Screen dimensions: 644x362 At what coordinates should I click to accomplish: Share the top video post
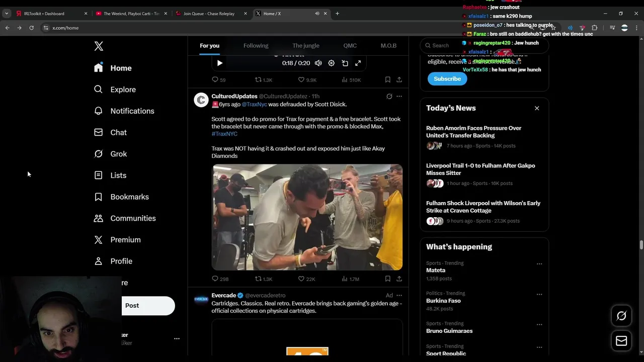(x=399, y=79)
